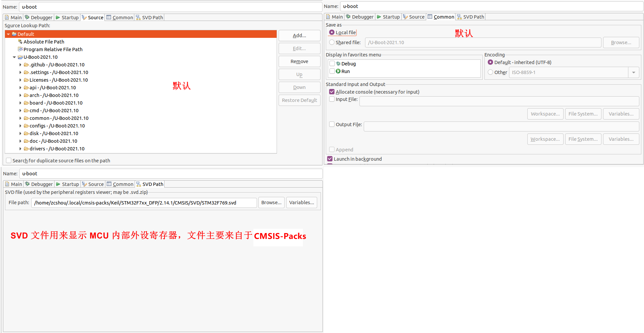Enable search for duplicate source files
Image resolution: width=644 pixels, height=333 pixels.
pos(9,161)
